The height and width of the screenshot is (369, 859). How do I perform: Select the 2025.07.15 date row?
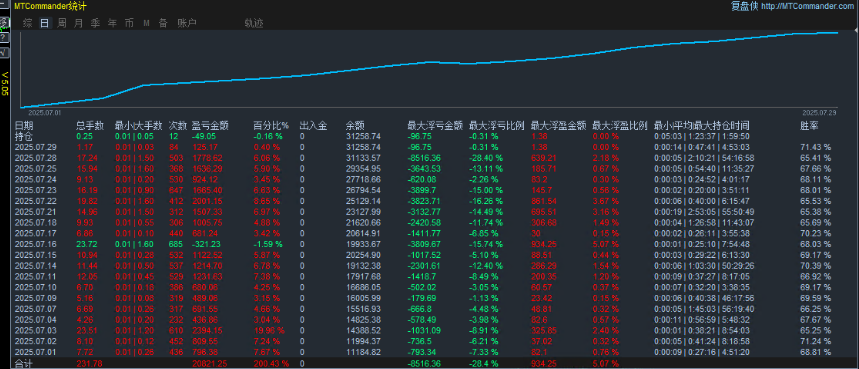(36, 255)
